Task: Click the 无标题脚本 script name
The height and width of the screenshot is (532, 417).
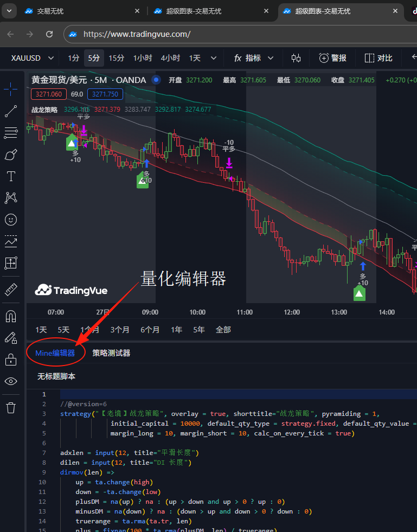Action: point(56,376)
